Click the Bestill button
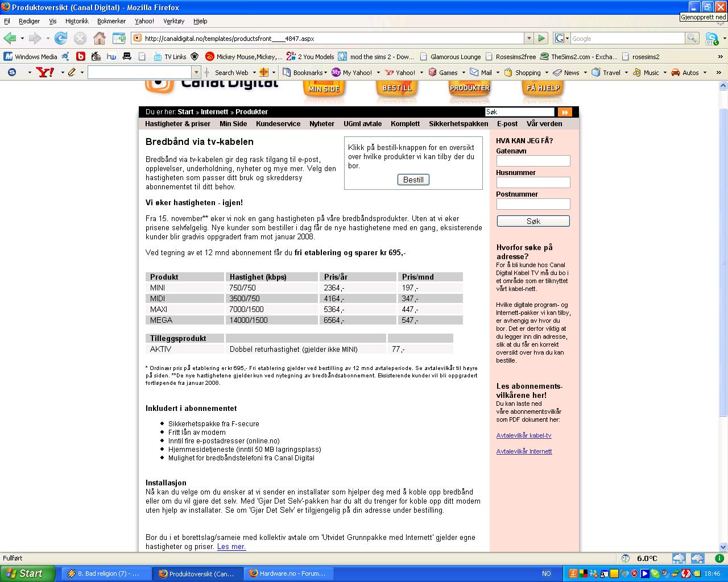This screenshot has height=582, width=728. point(413,180)
